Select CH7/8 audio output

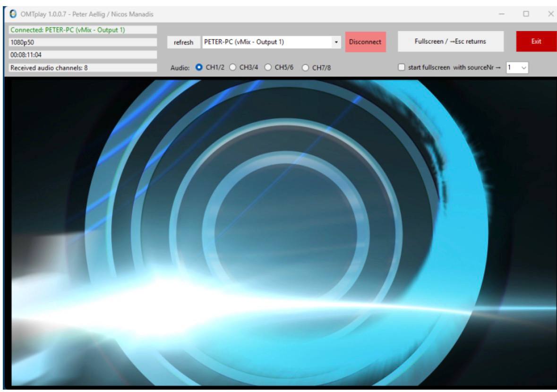click(305, 68)
